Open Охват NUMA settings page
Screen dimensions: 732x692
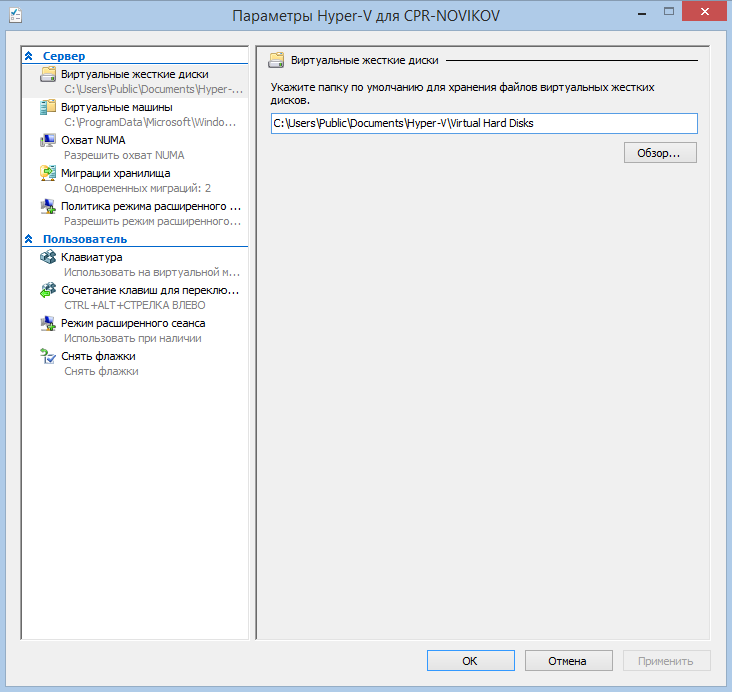[x=93, y=140]
